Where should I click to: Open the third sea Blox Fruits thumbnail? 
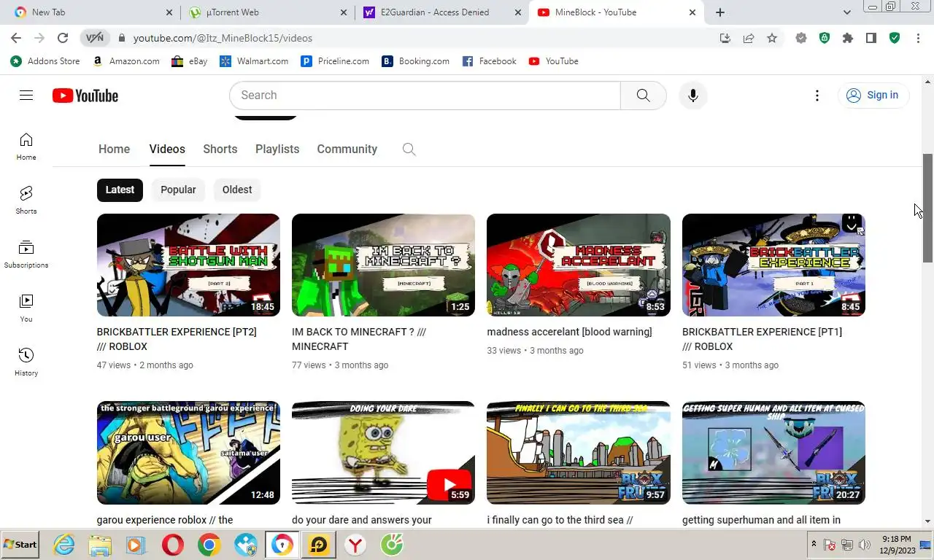pos(579,452)
